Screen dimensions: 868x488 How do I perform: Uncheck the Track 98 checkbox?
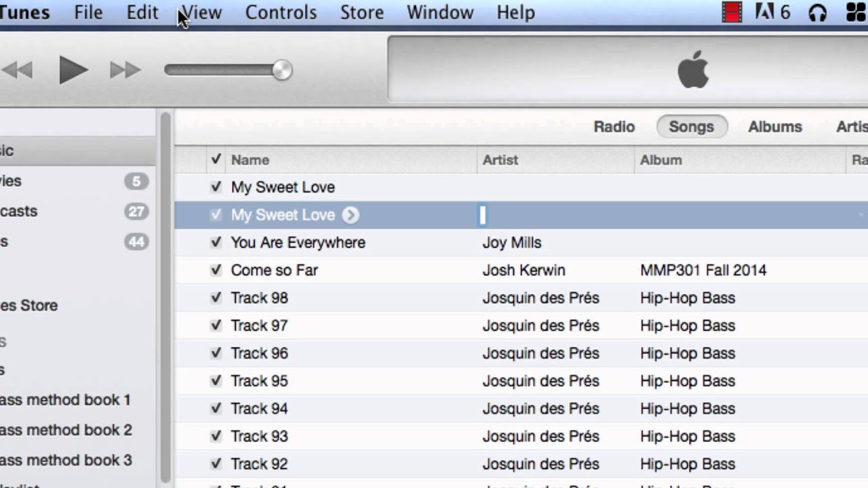click(216, 298)
